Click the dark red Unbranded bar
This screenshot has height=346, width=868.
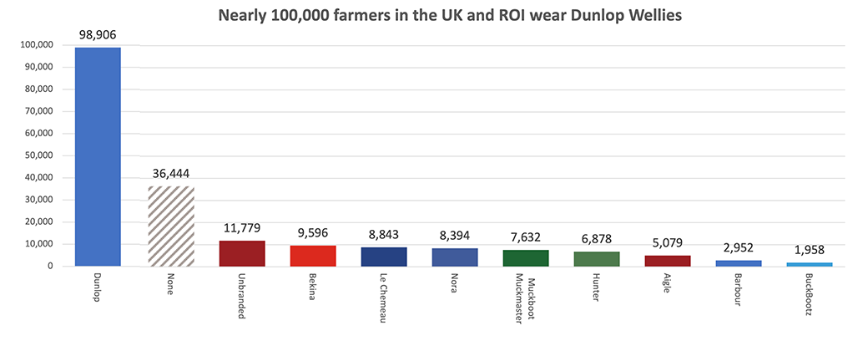click(x=241, y=253)
